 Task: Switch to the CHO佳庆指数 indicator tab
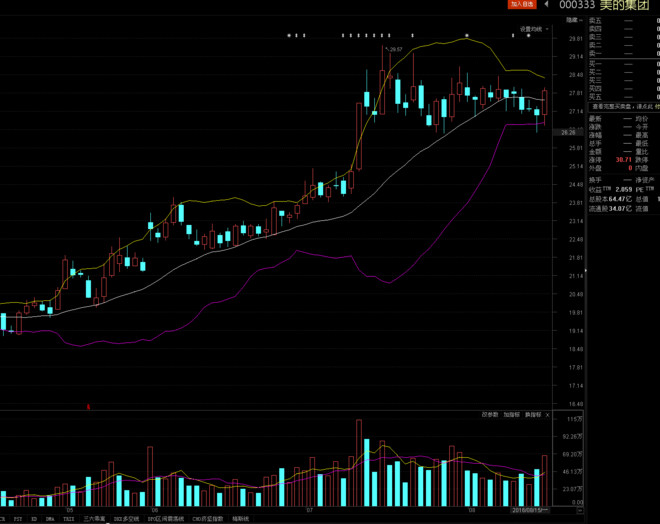[x=208, y=519]
